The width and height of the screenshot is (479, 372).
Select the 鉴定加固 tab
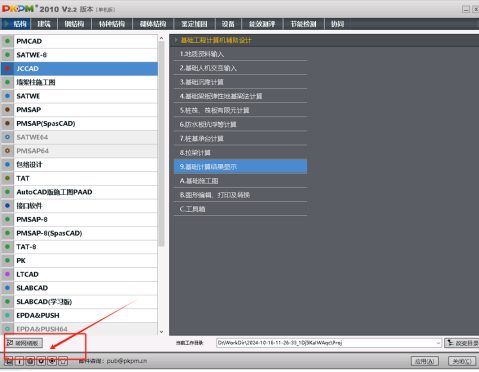tap(194, 24)
